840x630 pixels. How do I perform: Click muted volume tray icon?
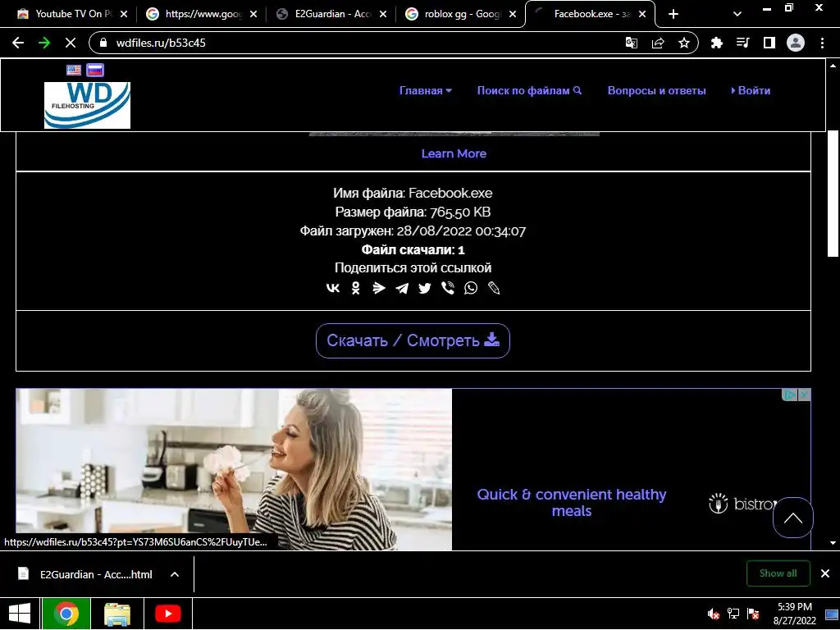(713, 614)
